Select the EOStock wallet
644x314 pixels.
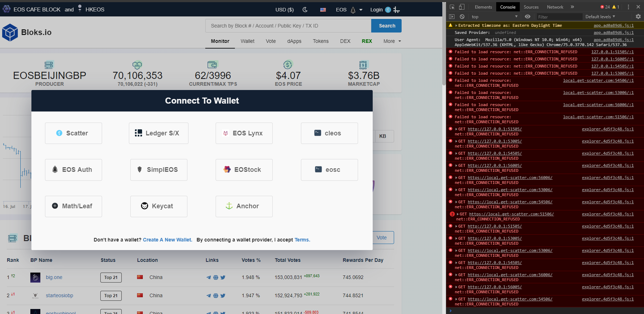(x=244, y=170)
